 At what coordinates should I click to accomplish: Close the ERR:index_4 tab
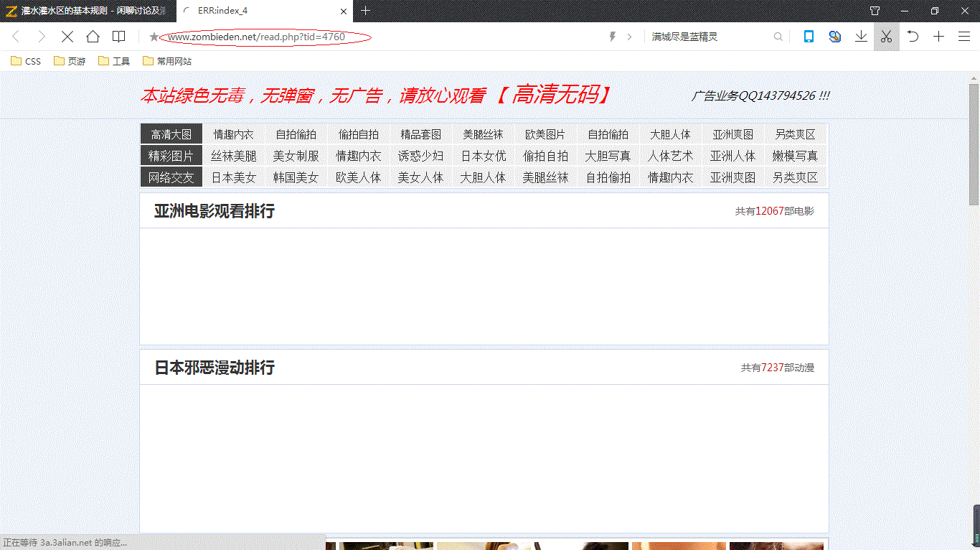[344, 11]
